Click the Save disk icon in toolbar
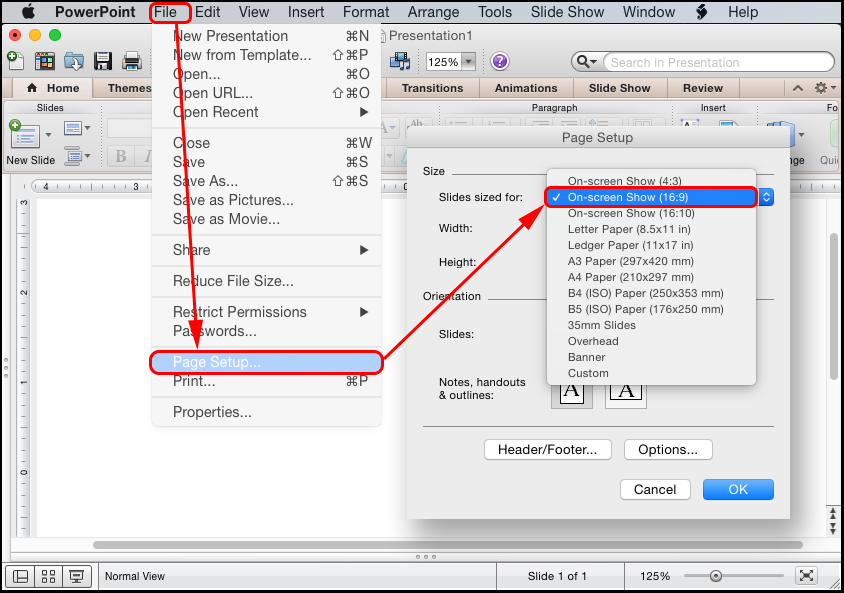This screenshot has height=593, width=844. click(x=105, y=61)
